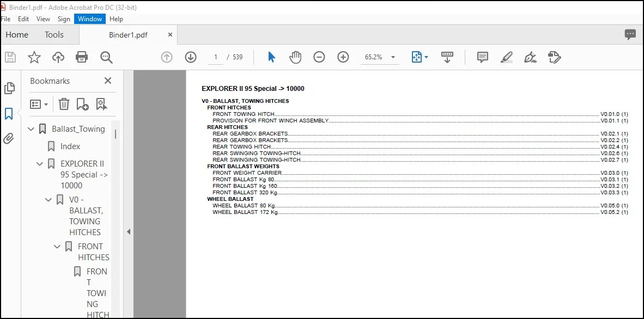The height and width of the screenshot is (319, 644).
Task: Bookmark file with star icon
Action: (34, 57)
